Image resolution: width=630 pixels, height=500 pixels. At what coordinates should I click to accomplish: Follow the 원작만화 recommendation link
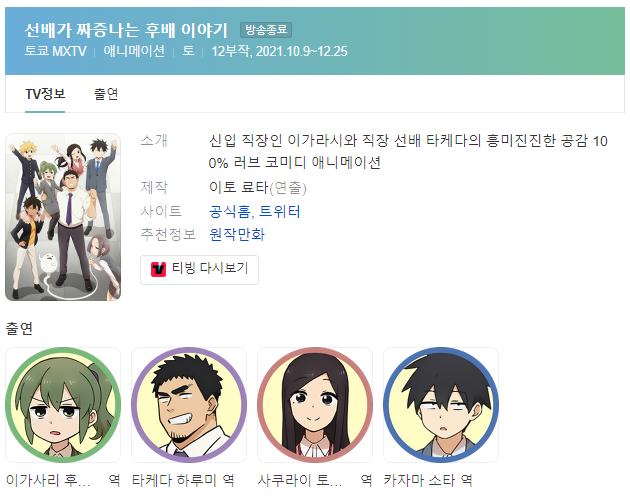(237, 234)
